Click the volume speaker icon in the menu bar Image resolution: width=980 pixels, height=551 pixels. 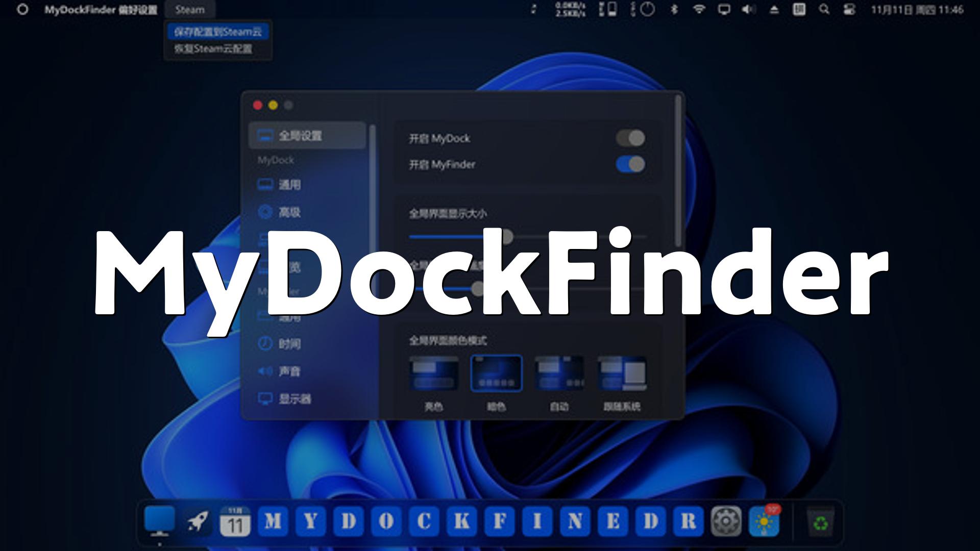749,9
